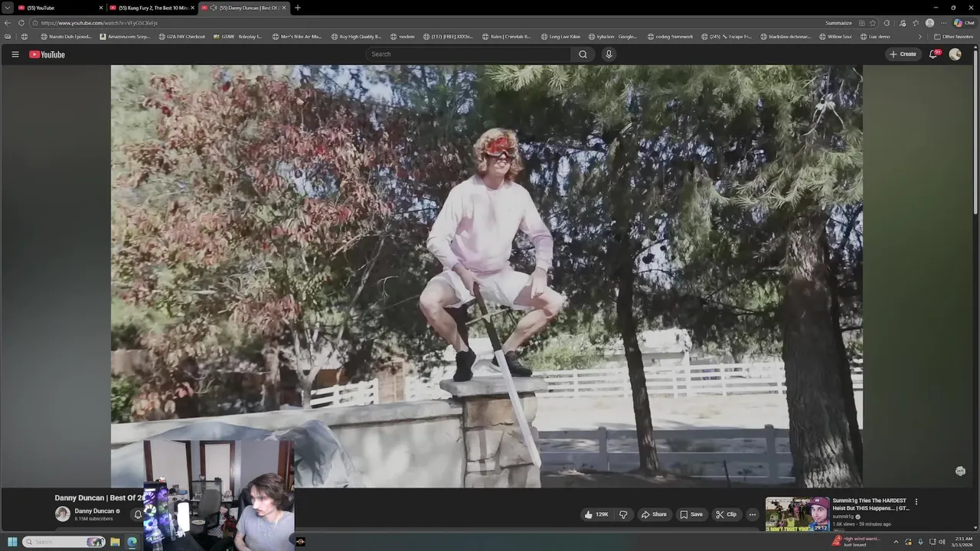The height and width of the screenshot is (551, 980).
Task: Reload the current page
Action: click(x=21, y=23)
